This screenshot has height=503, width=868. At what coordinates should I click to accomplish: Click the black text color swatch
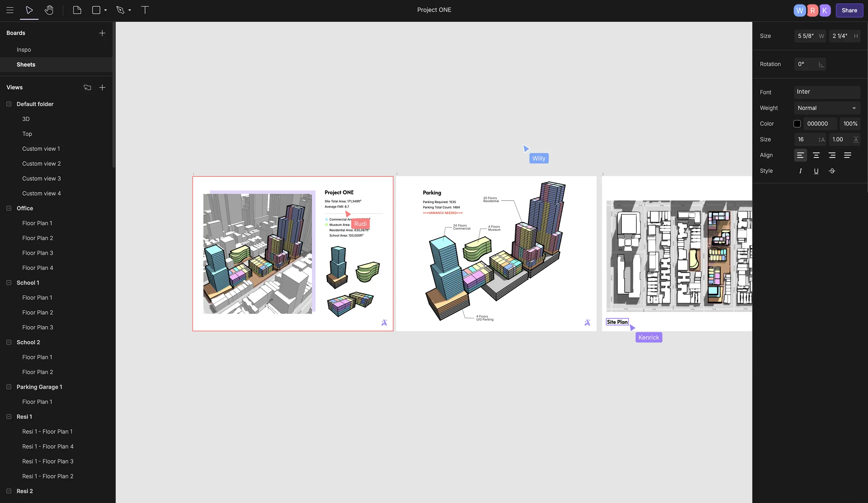pyautogui.click(x=797, y=124)
